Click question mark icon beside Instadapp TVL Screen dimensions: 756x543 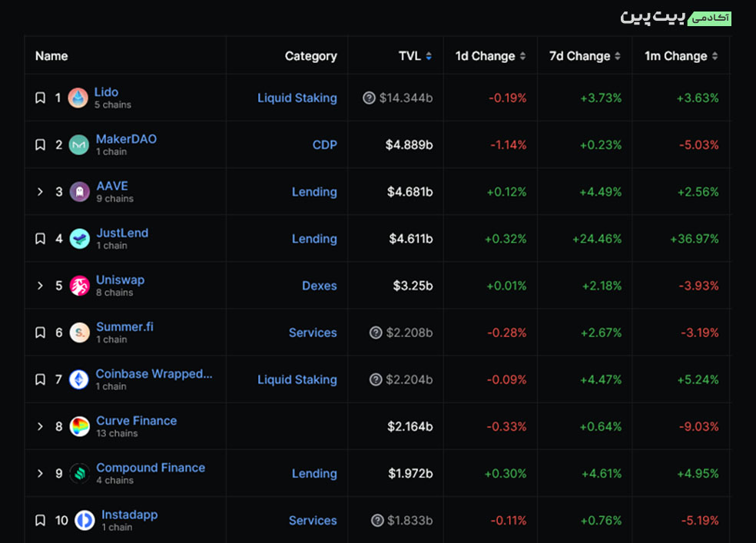377,521
